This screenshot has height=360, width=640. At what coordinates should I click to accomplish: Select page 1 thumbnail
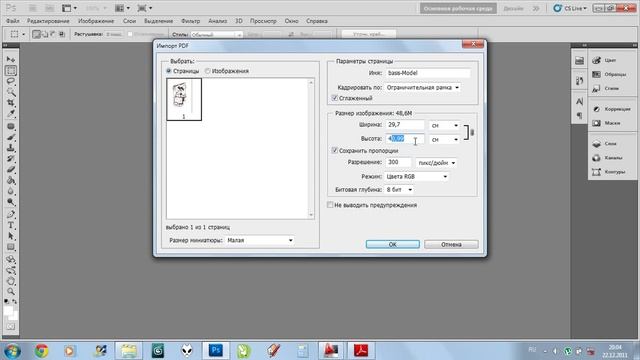tap(184, 99)
